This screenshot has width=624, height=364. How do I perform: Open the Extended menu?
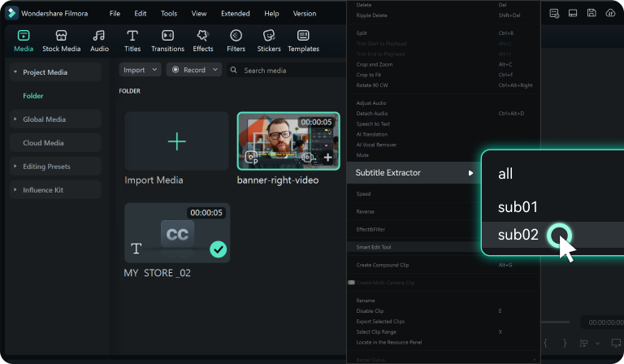(235, 13)
